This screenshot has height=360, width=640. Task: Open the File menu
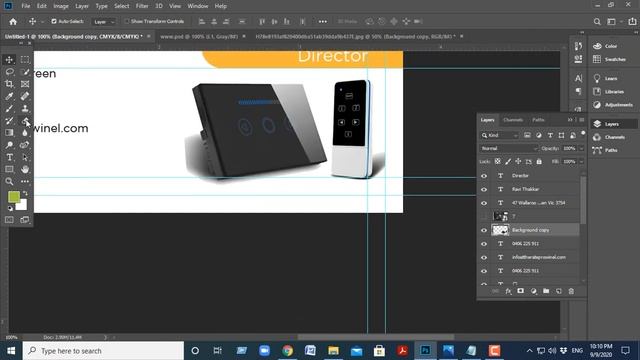(26, 6)
